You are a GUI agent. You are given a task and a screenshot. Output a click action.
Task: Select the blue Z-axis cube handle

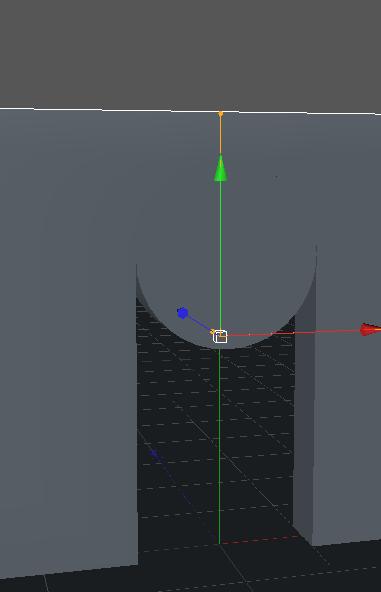(183, 313)
